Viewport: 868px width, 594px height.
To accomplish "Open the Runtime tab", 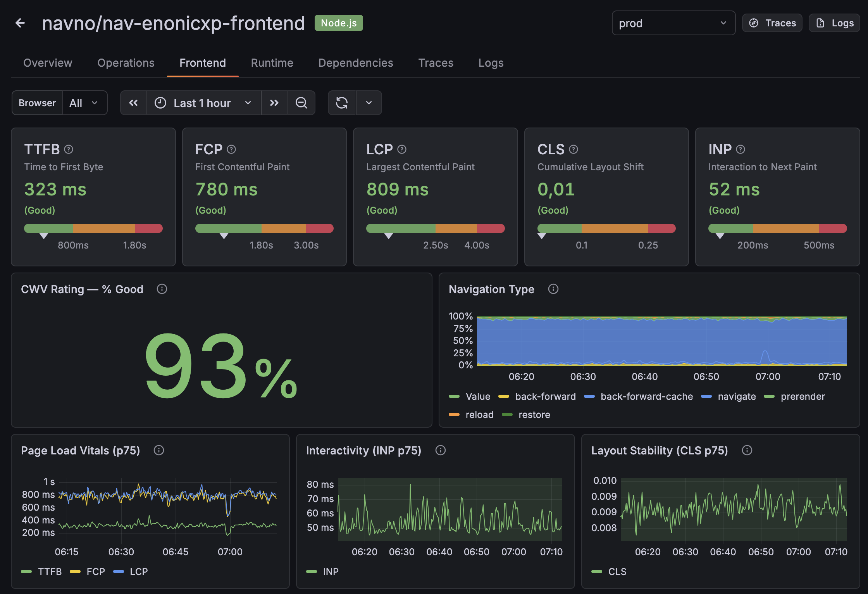I will point(272,63).
